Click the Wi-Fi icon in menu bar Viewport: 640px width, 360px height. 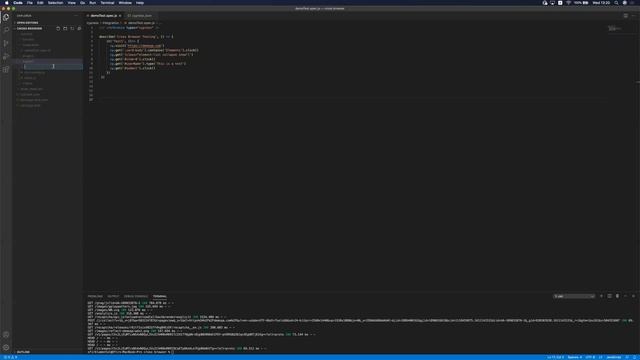coord(568,2)
